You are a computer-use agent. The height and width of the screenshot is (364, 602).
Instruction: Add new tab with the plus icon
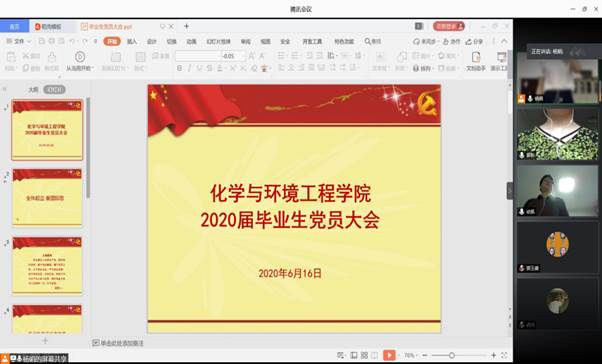(186, 26)
